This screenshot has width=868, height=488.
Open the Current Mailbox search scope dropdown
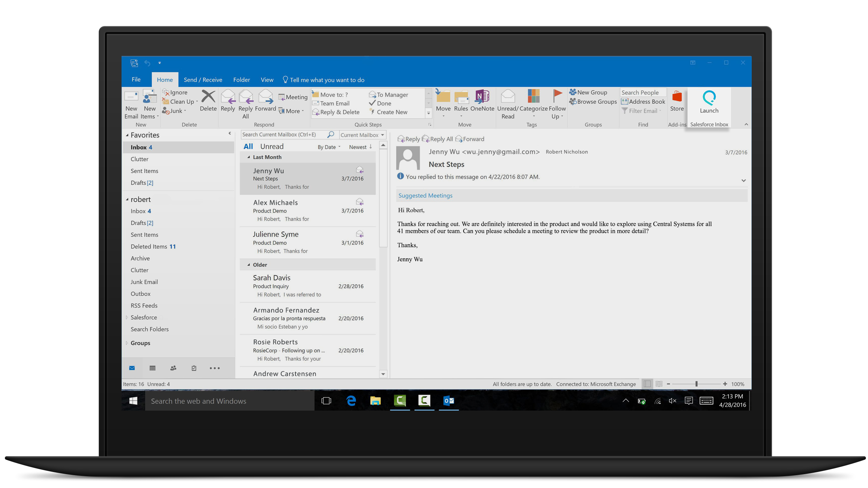pos(362,135)
